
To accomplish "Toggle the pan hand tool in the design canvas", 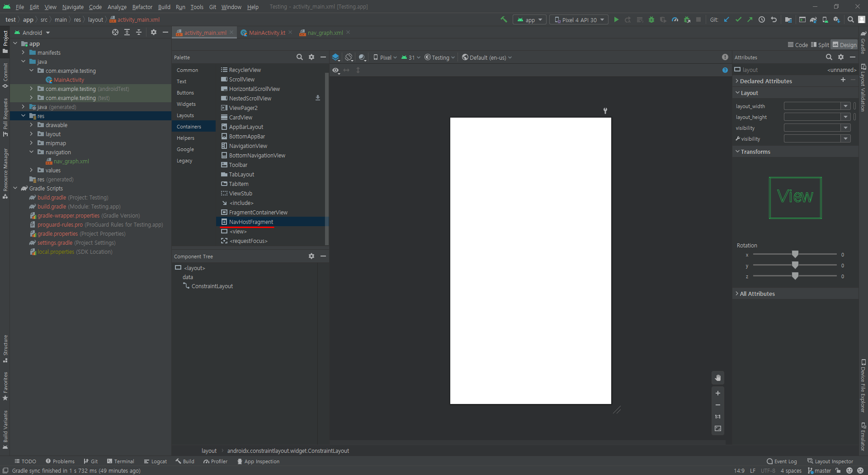I will pyautogui.click(x=718, y=378).
